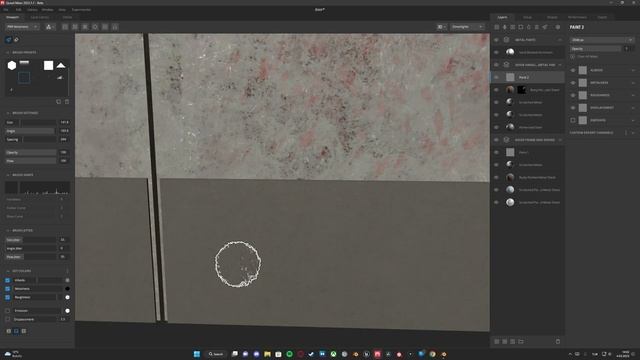This screenshot has height=360, width=640.
Task: Collapse the Brush Shape section
Action: [x=8, y=175]
